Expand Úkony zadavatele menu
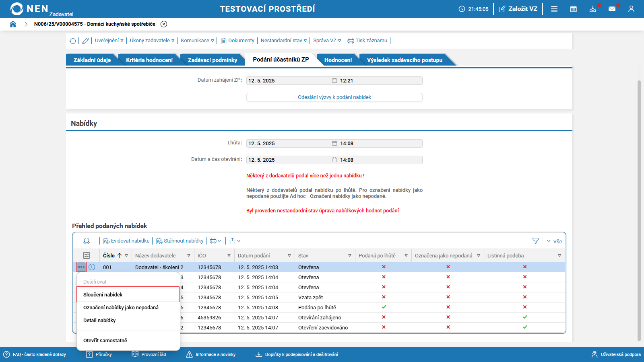Viewport: 644px width, 362px height. pyautogui.click(x=152, y=41)
